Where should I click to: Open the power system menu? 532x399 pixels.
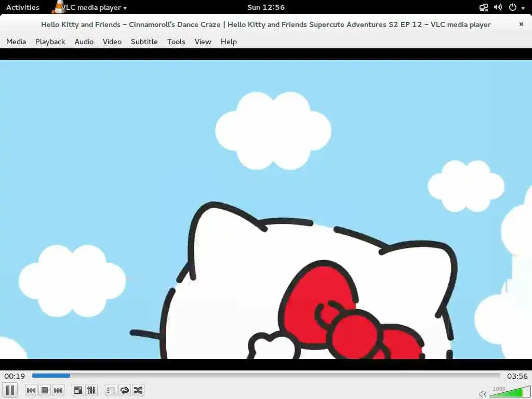pyautogui.click(x=513, y=7)
